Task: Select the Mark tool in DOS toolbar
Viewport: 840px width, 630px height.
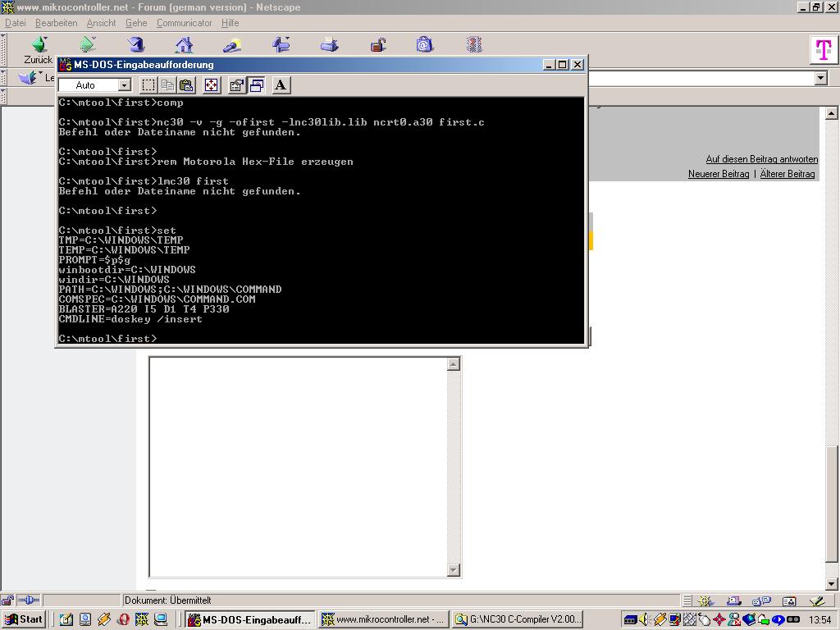Action: 148,85
